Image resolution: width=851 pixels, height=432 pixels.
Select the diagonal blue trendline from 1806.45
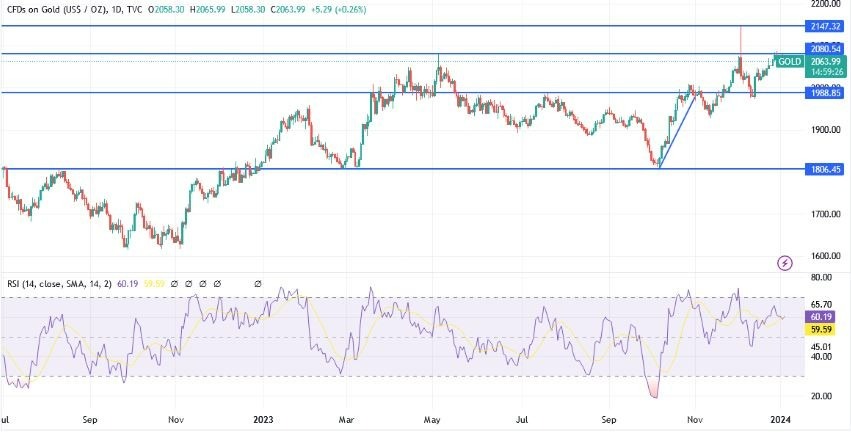click(x=678, y=130)
